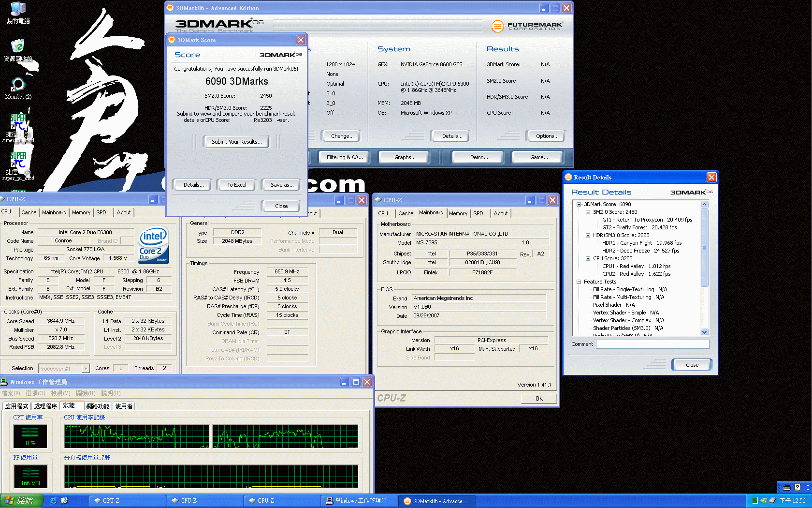
Task: Collapse the CPU Score: 3203 node
Action: click(588, 258)
